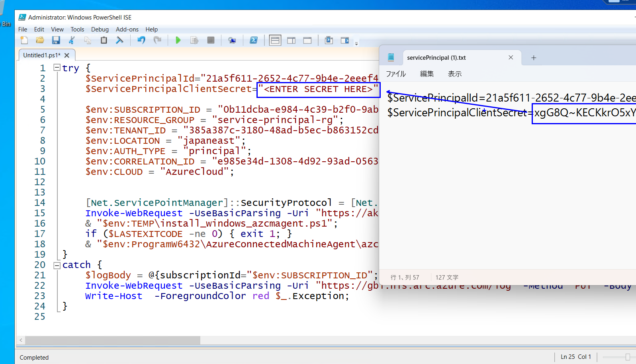Save the script using the floppy disk icon

56,40
